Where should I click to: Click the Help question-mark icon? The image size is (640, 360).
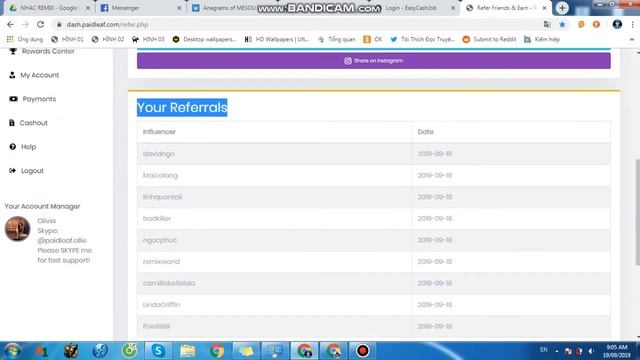point(13,147)
